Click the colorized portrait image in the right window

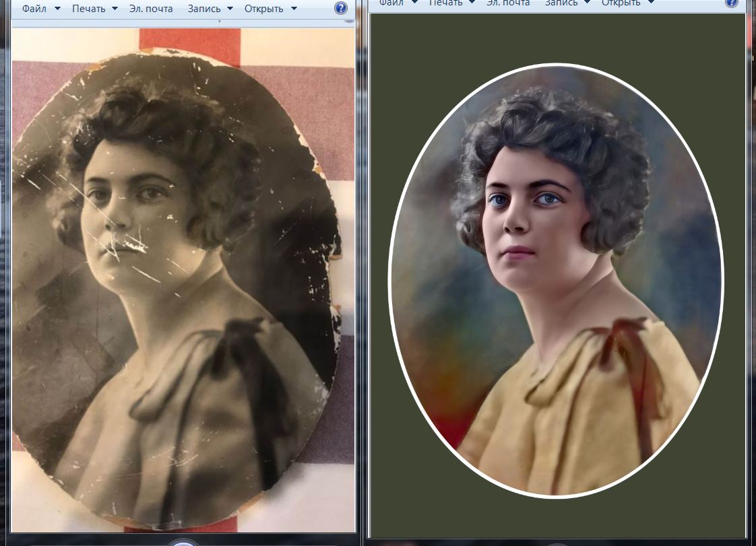click(x=557, y=280)
